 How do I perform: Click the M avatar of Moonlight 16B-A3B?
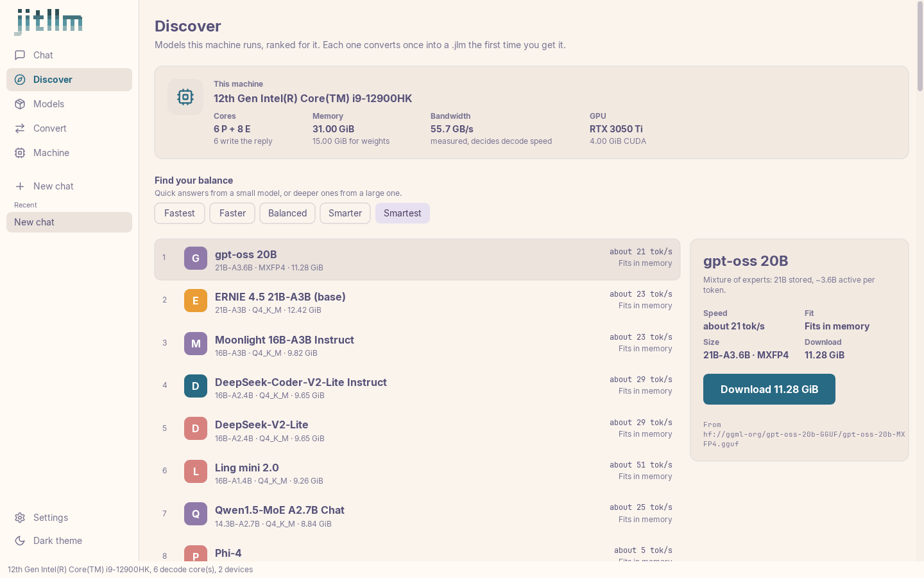[x=196, y=344]
